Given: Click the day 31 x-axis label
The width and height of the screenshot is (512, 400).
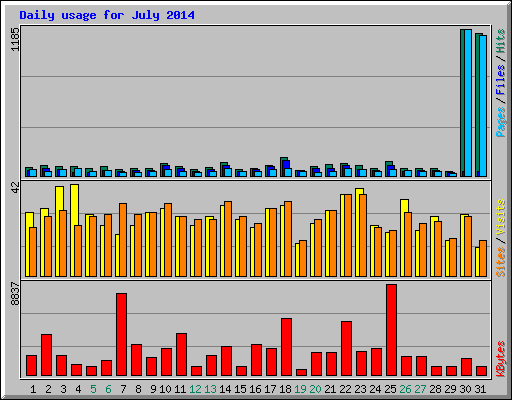Looking at the screenshot, I should point(480,389).
